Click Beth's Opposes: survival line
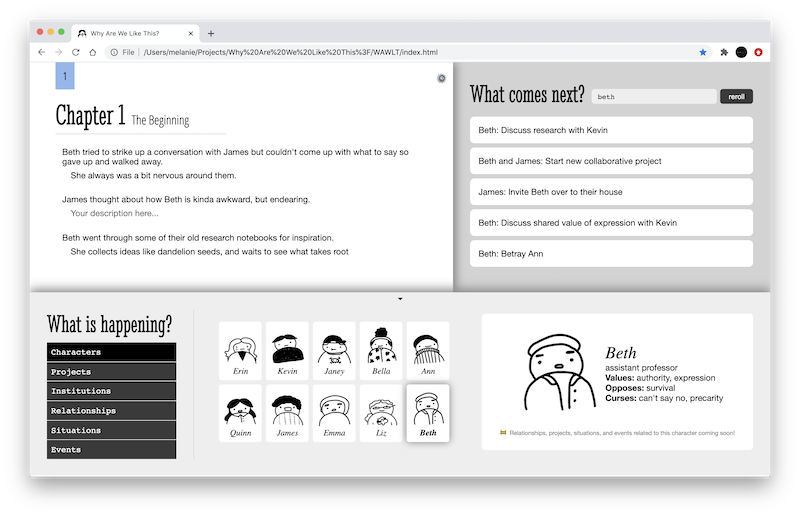This screenshot has width=800, height=516. coord(640,388)
